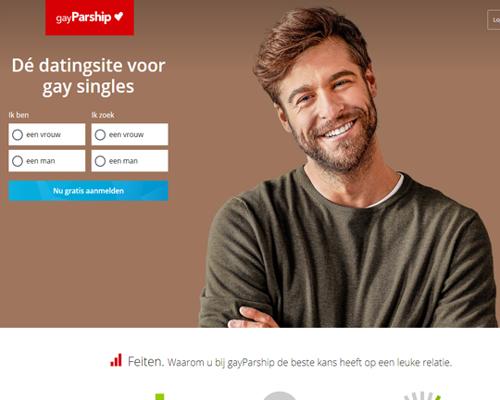
Task: Open the partially visible login button top right
Action: pos(494,20)
